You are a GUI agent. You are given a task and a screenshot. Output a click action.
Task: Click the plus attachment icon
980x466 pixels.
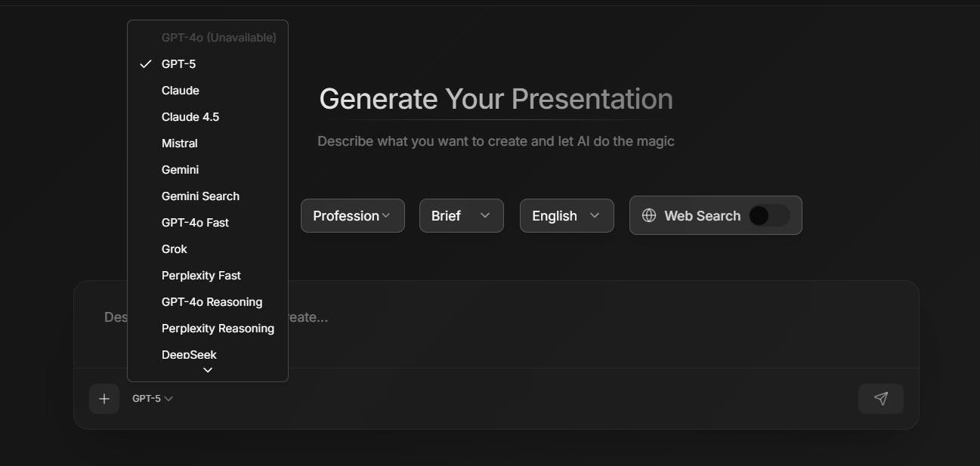pyautogui.click(x=104, y=399)
